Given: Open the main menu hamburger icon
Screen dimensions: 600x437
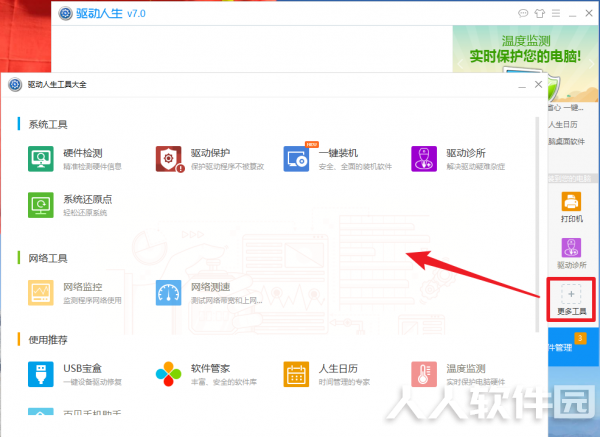Looking at the screenshot, I should [x=556, y=13].
